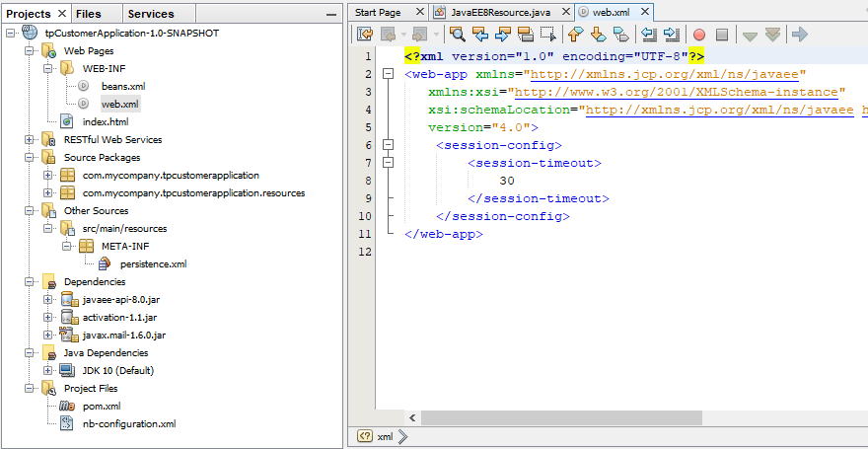The image size is (868, 449).
Task: Shift the line right
Action: (x=672, y=35)
